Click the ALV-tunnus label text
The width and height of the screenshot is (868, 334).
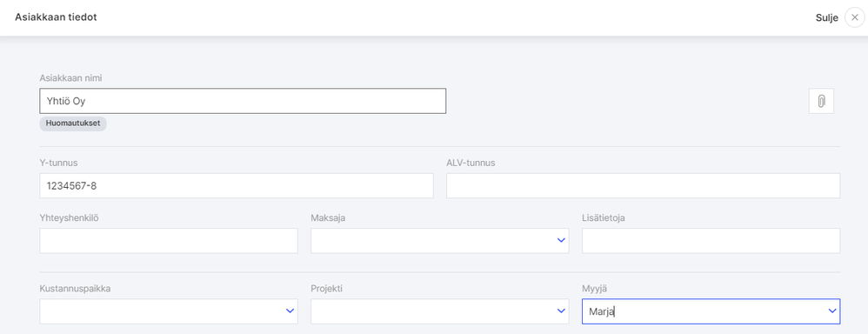click(471, 163)
